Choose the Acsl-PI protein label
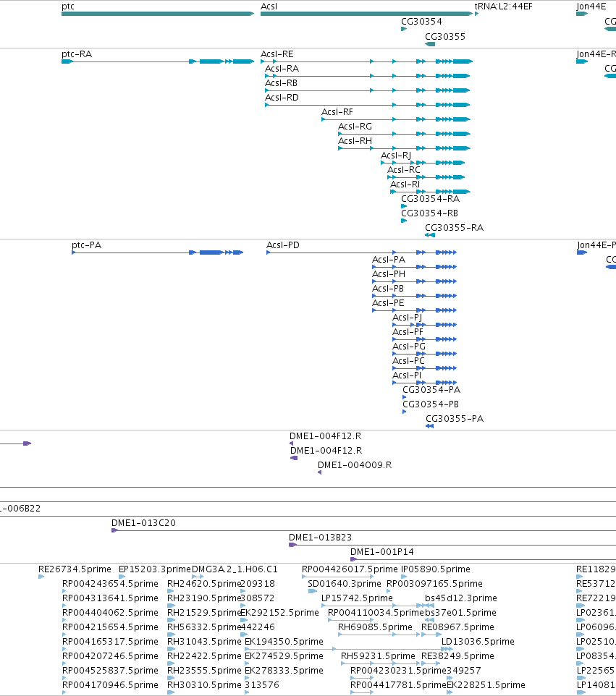This screenshot has height=696, width=616. pyautogui.click(x=406, y=375)
